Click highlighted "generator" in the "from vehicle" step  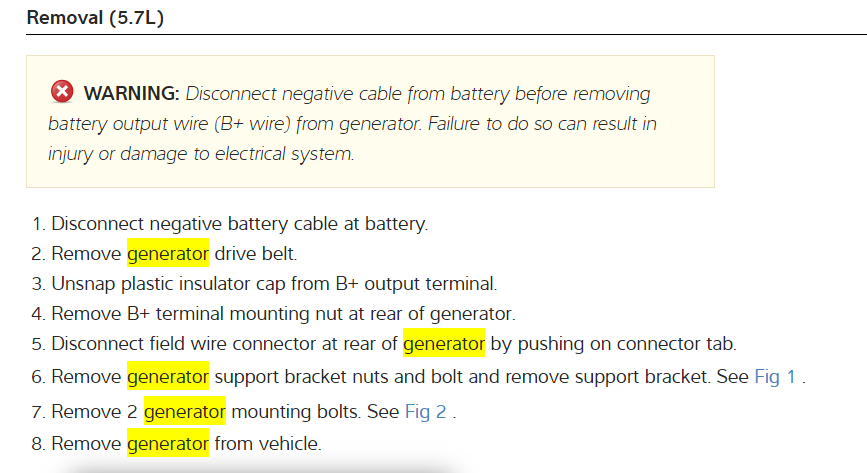pos(168,443)
